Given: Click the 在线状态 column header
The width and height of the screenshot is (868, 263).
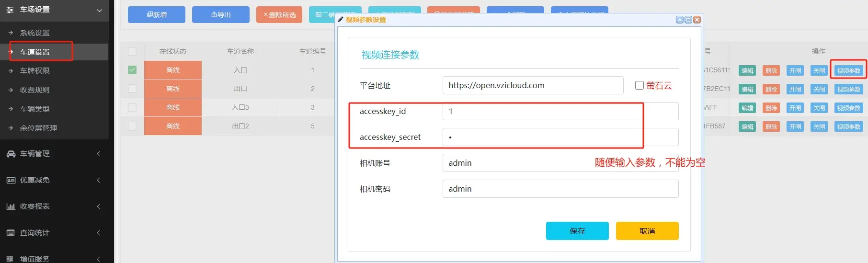Looking at the screenshot, I should [173, 51].
